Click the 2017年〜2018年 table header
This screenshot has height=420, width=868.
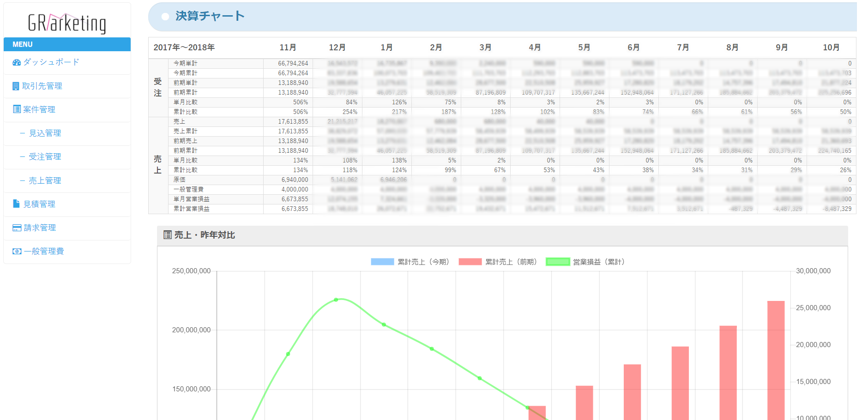184,48
